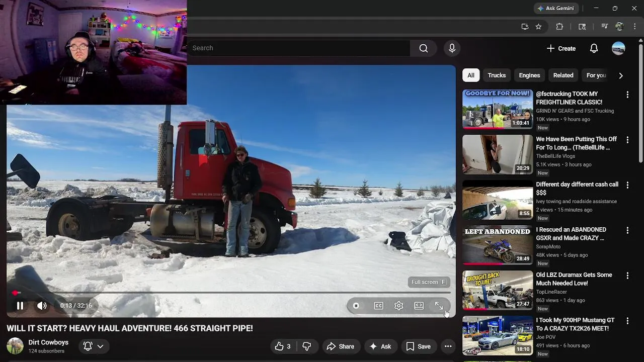644x362 pixels.
Task: Click the install or cast icon in address bar
Action: [525, 27]
